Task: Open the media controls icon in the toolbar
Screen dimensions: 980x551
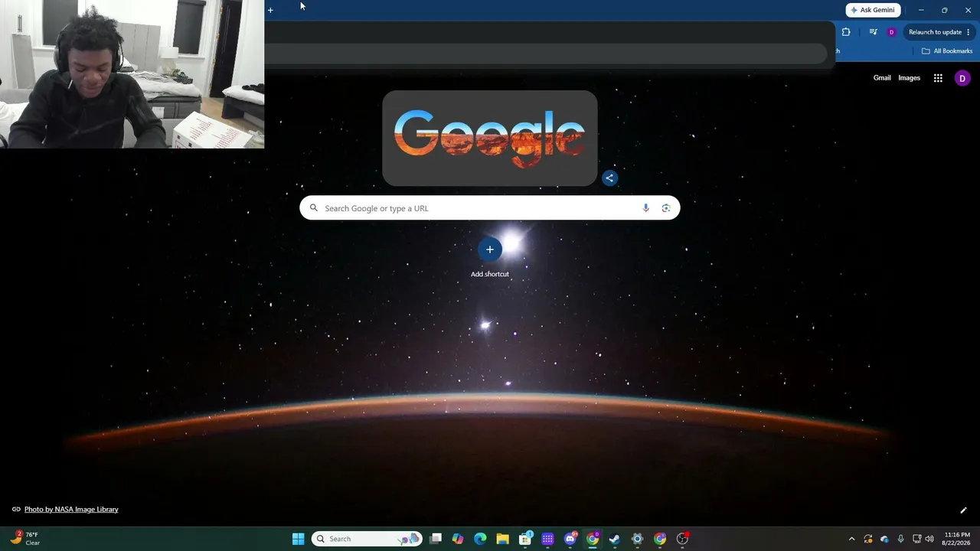Action: pos(873,32)
